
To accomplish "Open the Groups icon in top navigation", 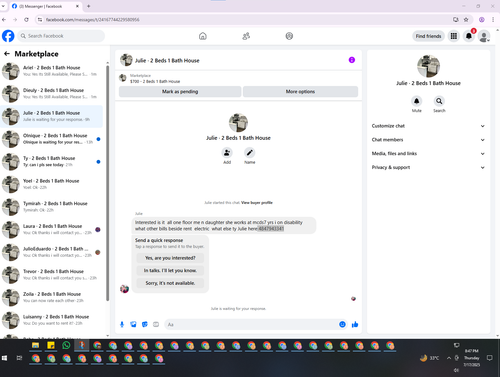I will pos(289,36).
